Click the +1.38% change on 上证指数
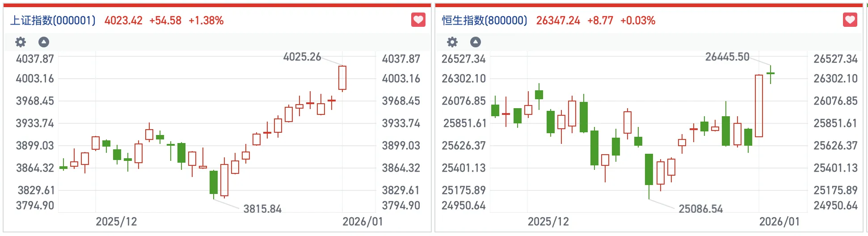 206,21
